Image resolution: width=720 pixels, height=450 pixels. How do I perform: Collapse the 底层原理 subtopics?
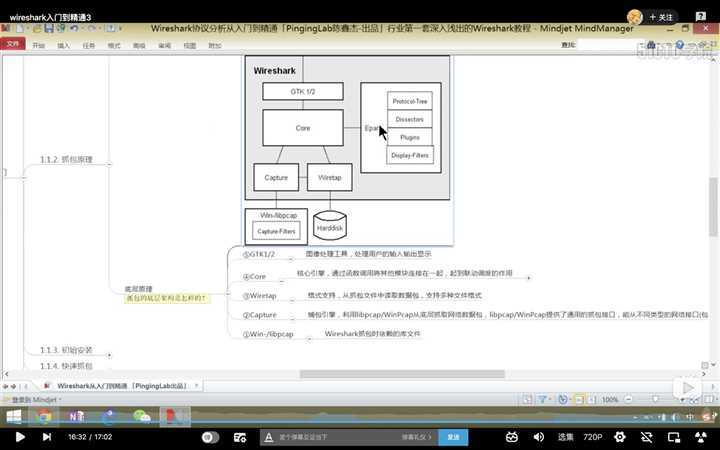[227, 292]
